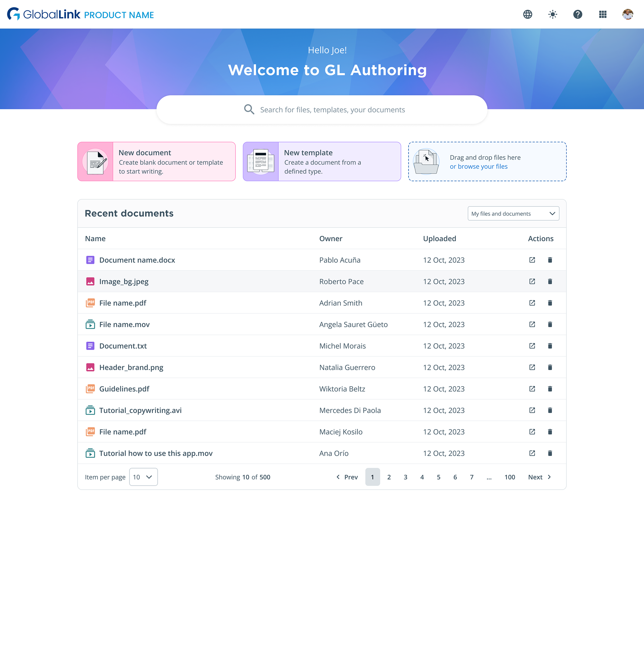This screenshot has width=644, height=646.
Task: Jump to page 4
Action: [422, 477]
